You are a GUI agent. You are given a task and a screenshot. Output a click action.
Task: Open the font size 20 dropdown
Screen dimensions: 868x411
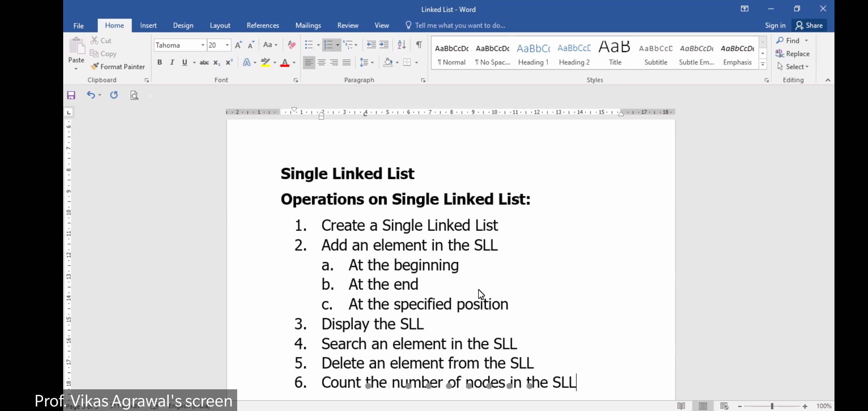(x=227, y=45)
